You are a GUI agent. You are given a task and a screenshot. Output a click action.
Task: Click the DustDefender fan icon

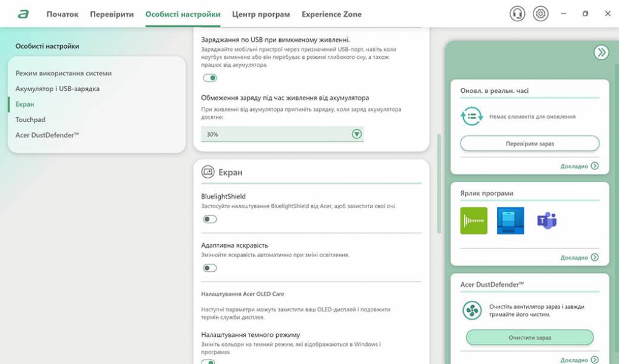click(472, 311)
